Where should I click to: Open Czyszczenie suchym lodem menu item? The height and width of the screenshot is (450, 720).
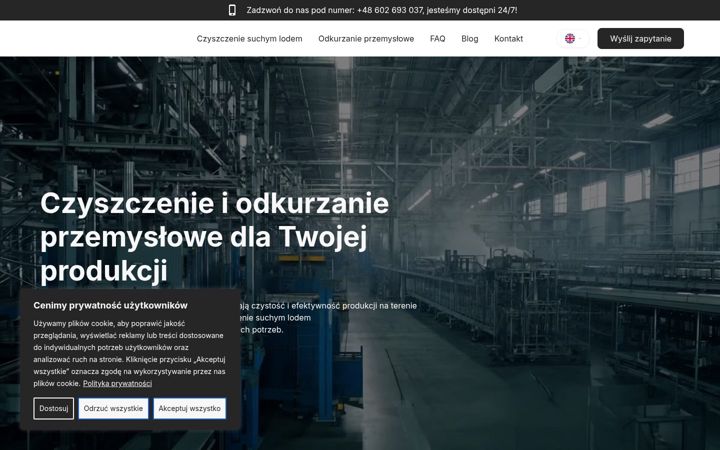click(249, 39)
